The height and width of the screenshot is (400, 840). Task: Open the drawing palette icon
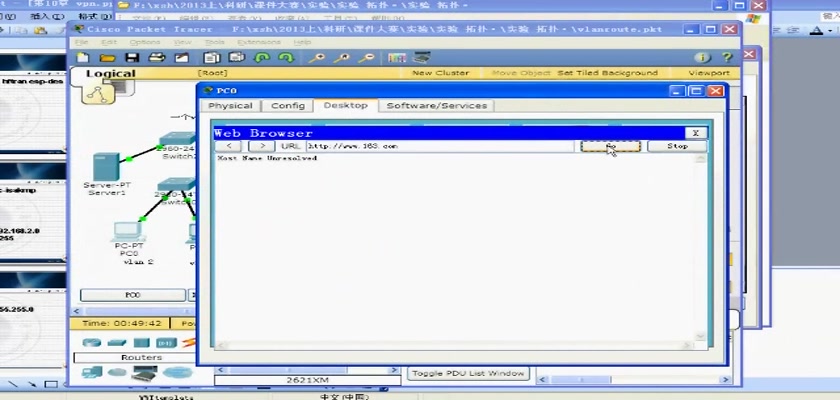(397, 58)
